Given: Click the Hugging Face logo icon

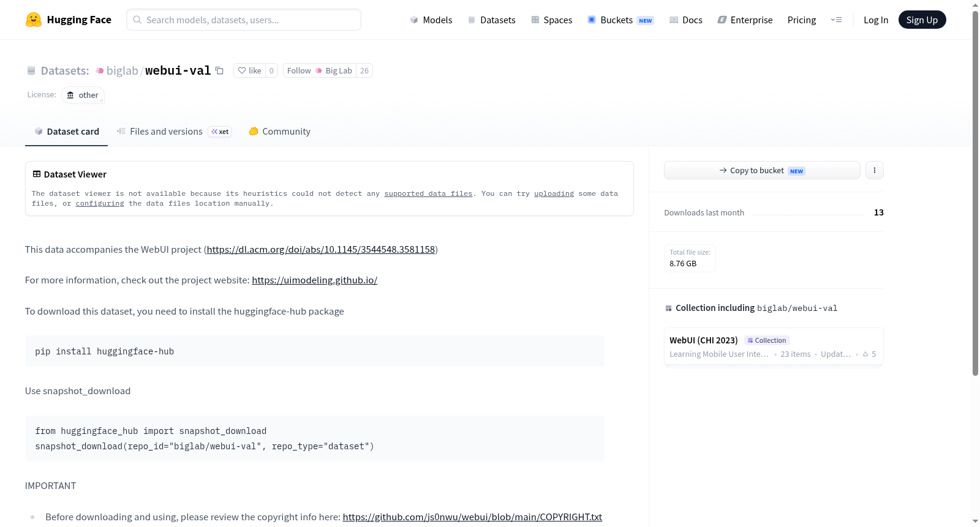Looking at the screenshot, I should (x=34, y=20).
